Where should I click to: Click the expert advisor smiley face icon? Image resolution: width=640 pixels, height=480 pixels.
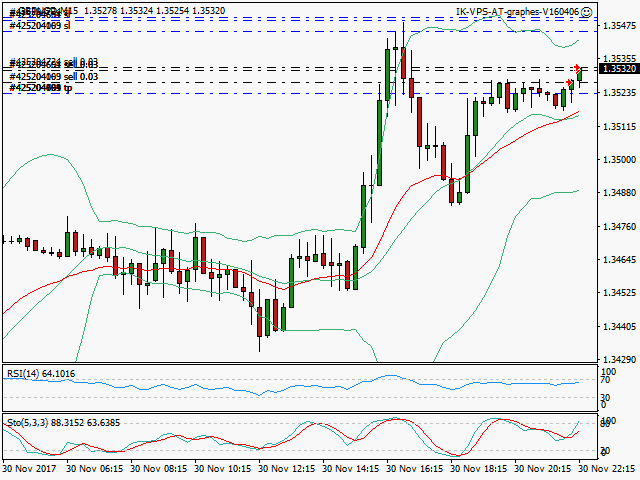[x=588, y=12]
